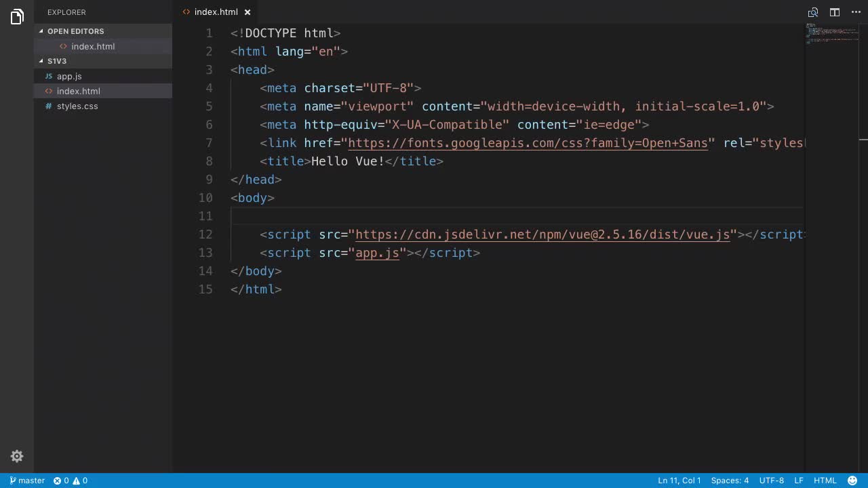Open the Explorer view in activity bar
868x488 pixels.
click(x=17, y=18)
